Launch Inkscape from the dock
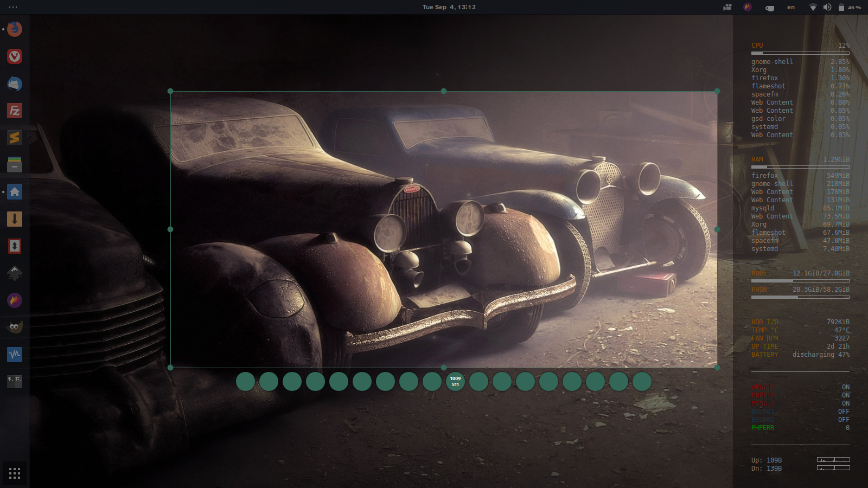The image size is (868, 488). 15,273
